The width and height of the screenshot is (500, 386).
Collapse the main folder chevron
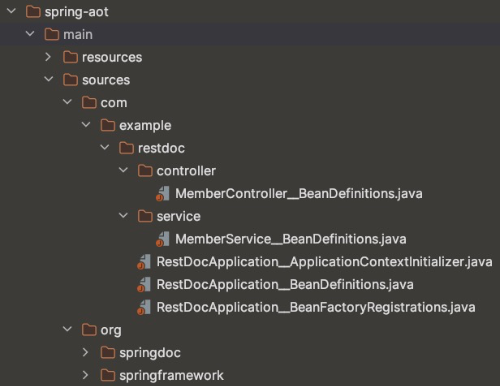click(x=30, y=34)
